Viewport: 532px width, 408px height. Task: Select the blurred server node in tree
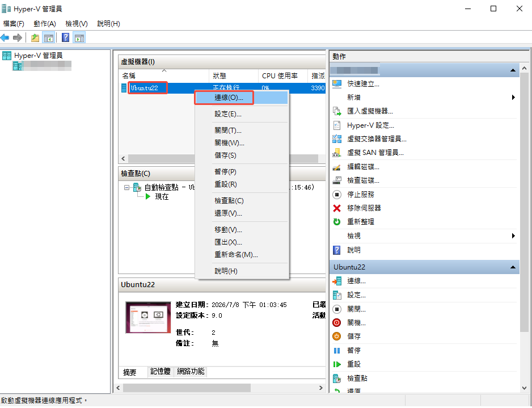pyautogui.click(x=42, y=65)
